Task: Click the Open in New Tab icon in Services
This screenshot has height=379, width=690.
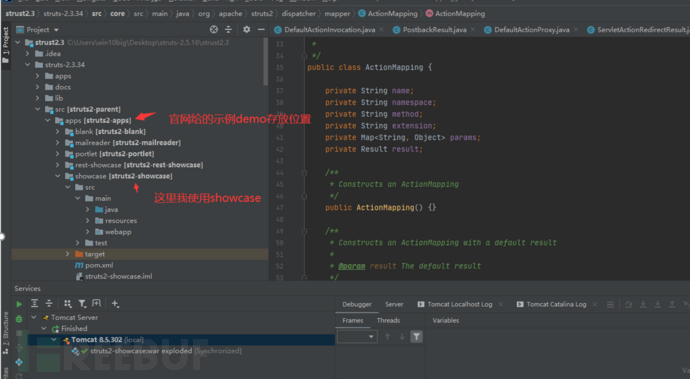Action: (96, 303)
